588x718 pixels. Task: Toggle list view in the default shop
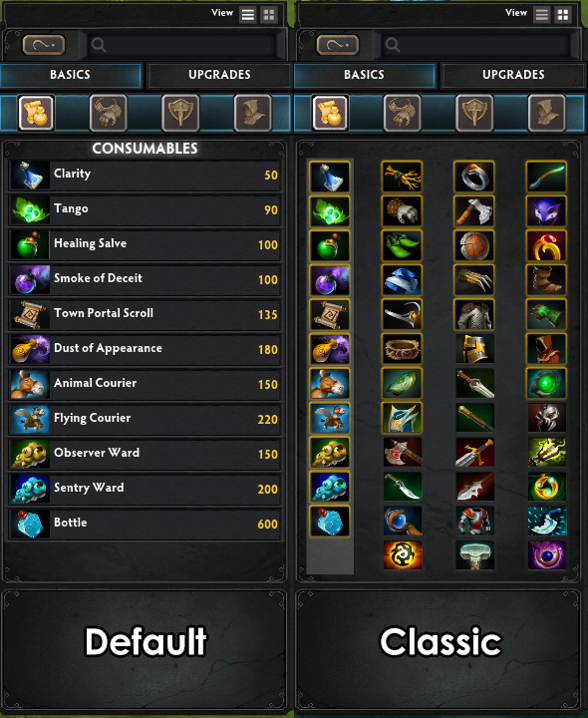[x=248, y=15]
